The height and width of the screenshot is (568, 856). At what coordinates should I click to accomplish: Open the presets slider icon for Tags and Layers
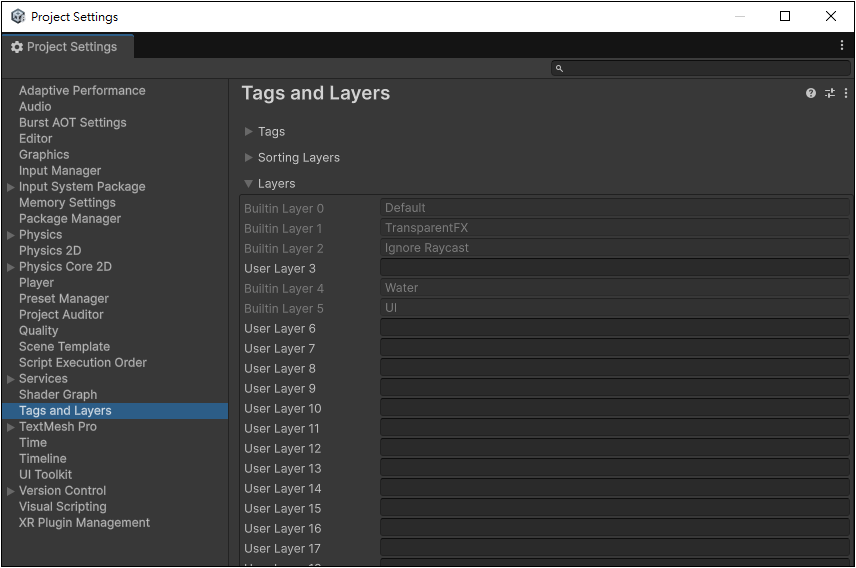(830, 93)
